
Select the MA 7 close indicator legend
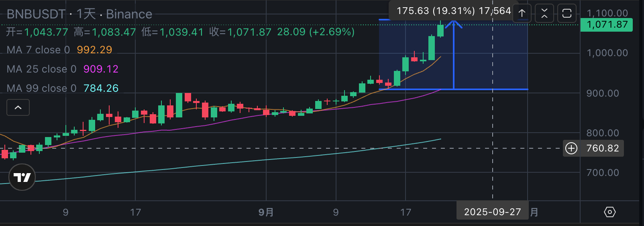pyautogui.click(x=38, y=50)
